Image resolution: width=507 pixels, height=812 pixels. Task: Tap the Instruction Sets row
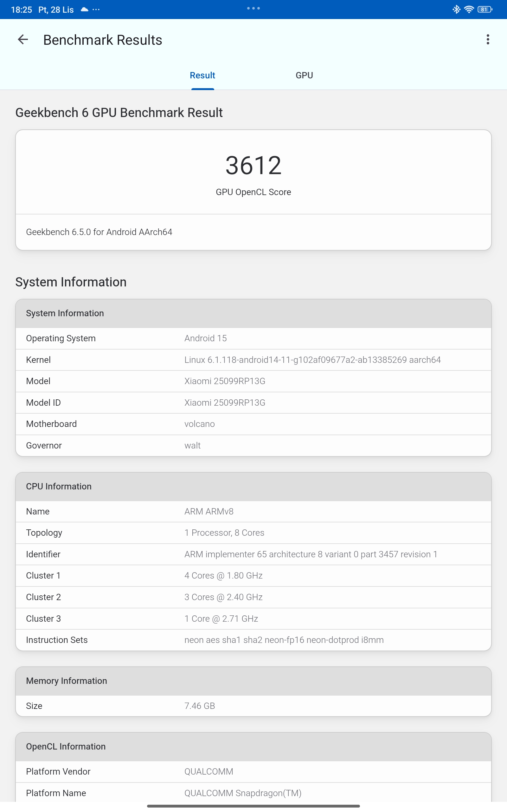253,640
